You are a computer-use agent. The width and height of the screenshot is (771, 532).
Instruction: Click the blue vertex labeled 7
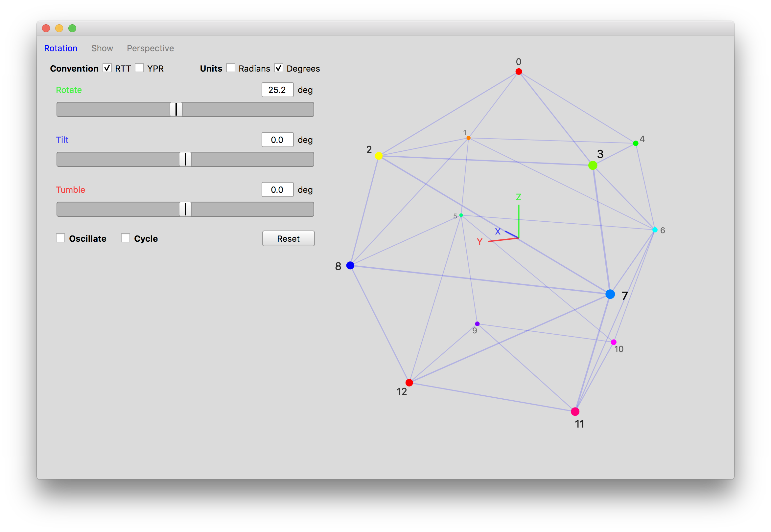click(x=610, y=294)
